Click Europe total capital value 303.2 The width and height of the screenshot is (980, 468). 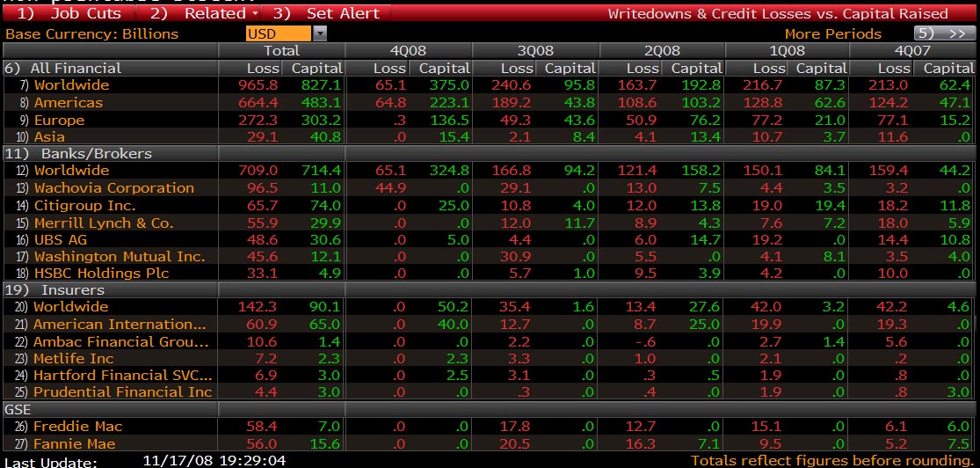(322, 121)
